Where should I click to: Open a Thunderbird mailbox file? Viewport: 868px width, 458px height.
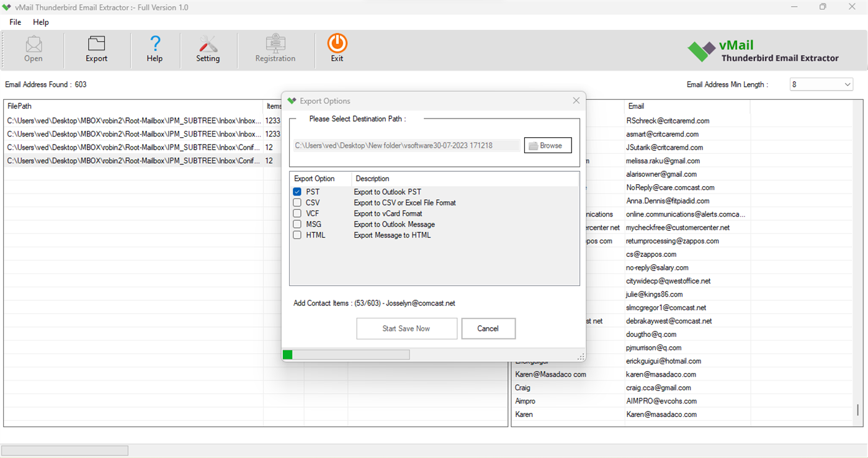33,48
